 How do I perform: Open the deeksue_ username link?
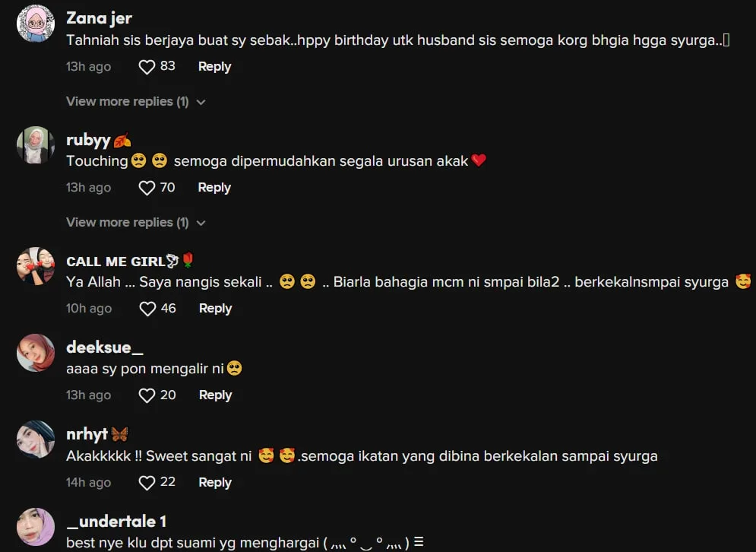pos(105,347)
